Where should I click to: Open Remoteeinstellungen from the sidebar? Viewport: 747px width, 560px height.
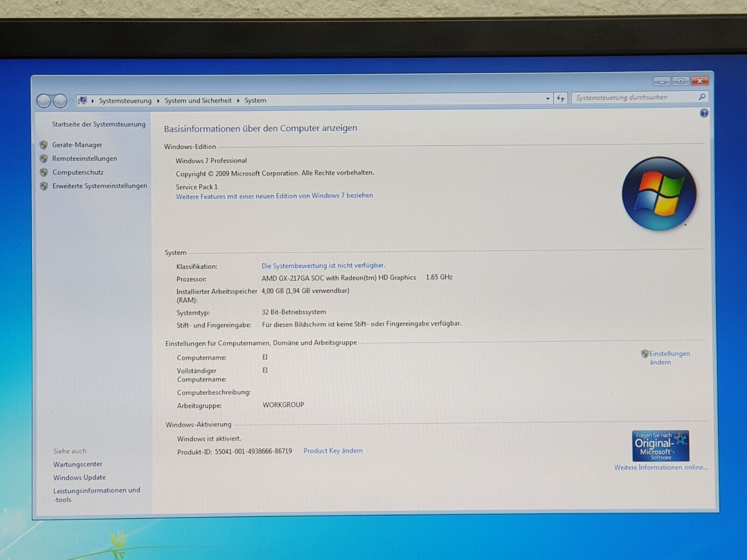(85, 158)
